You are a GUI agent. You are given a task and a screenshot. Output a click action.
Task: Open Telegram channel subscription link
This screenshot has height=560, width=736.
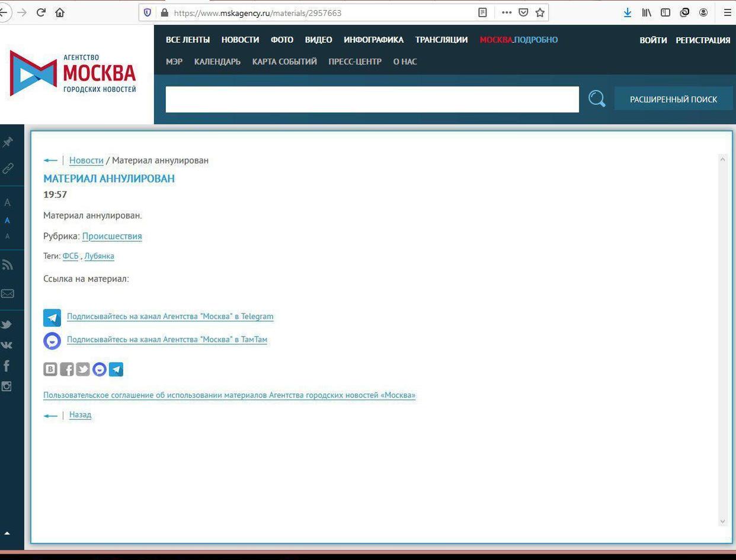[x=170, y=316]
